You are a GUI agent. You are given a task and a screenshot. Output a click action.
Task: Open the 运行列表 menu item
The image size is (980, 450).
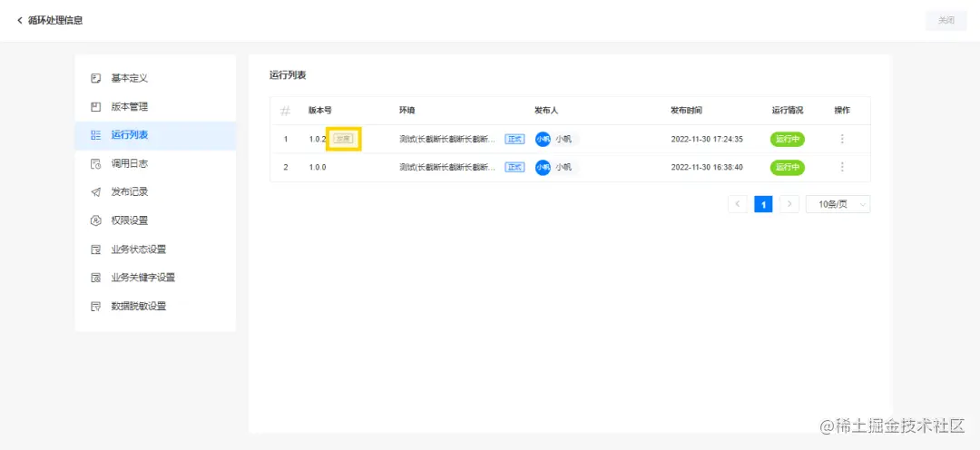tap(155, 135)
